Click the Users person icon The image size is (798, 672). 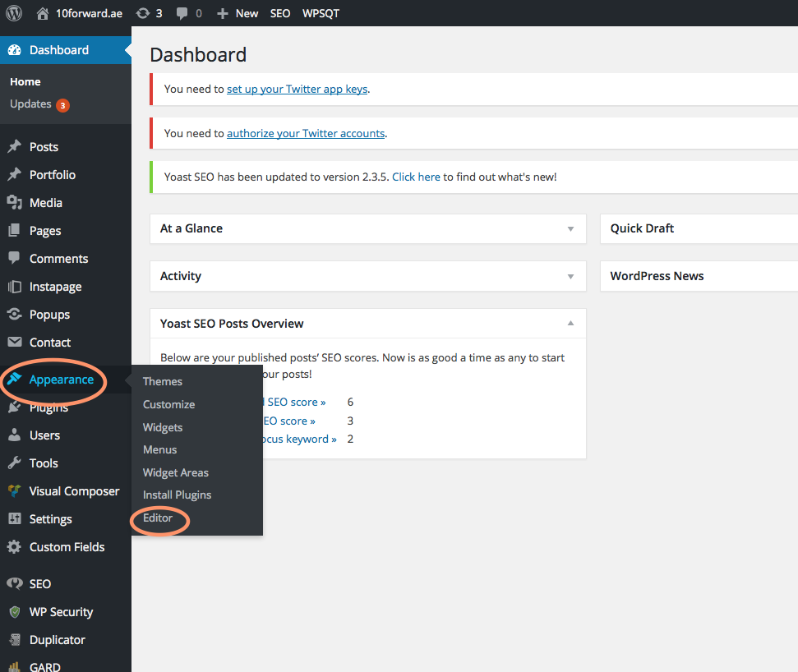point(14,435)
